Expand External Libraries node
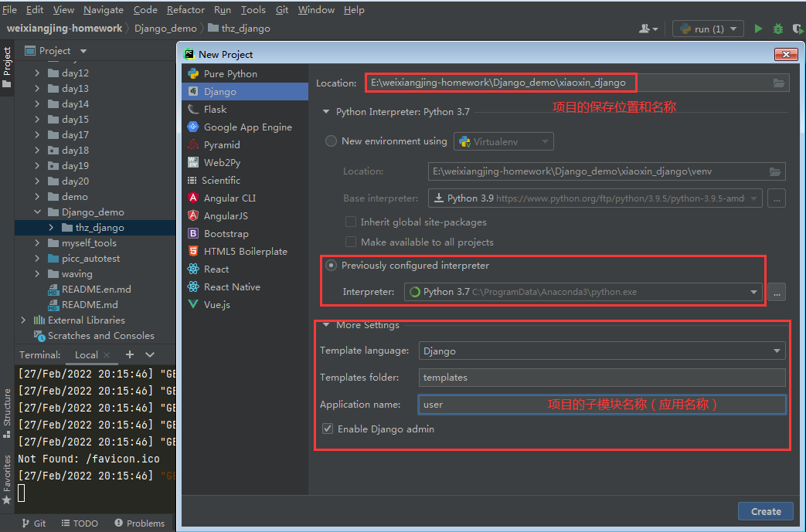Viewport: 806px width, 532px height. click(x=23, y=320)
